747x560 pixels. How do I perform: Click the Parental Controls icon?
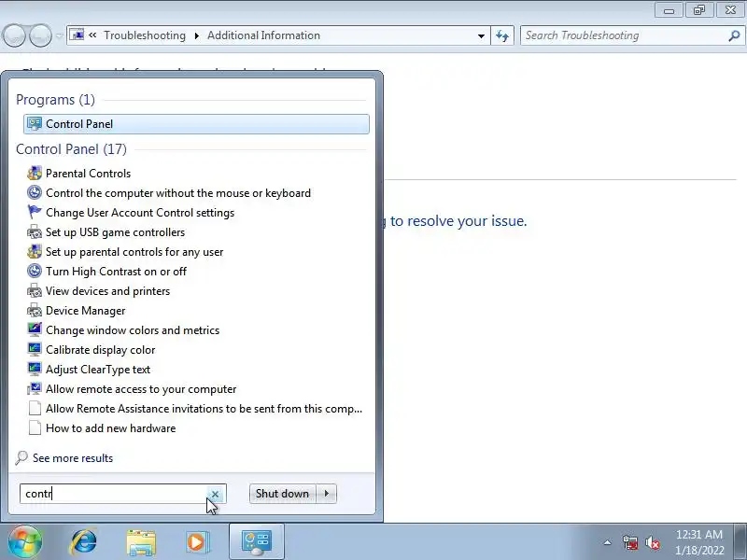[x=35, y=174]
